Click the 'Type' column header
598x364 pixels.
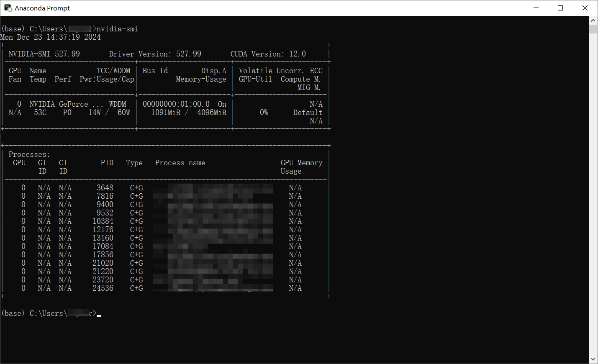(x=134, y=163)
